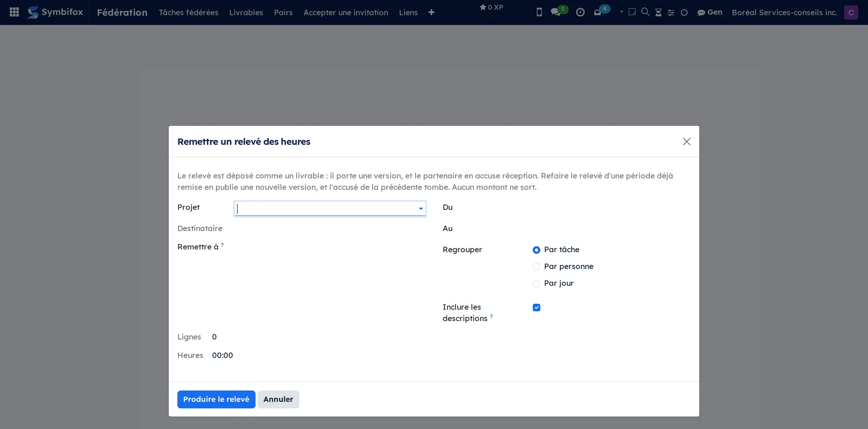Click the help mark beside Inclure les descriptions
Image resolution: width=868 pixels, height=429 pixels.
(492, 316)
